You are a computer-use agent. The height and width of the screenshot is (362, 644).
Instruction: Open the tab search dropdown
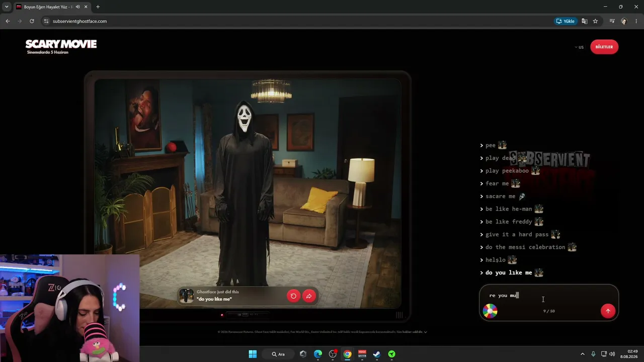pyautogui.click(x=7, y=7)
